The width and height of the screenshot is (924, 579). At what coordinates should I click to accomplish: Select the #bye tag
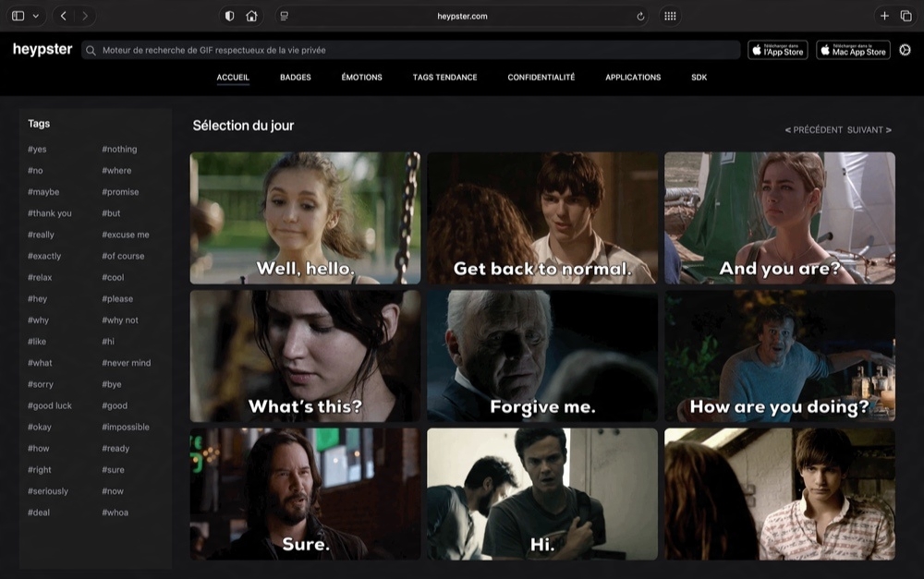pos(112,384)
